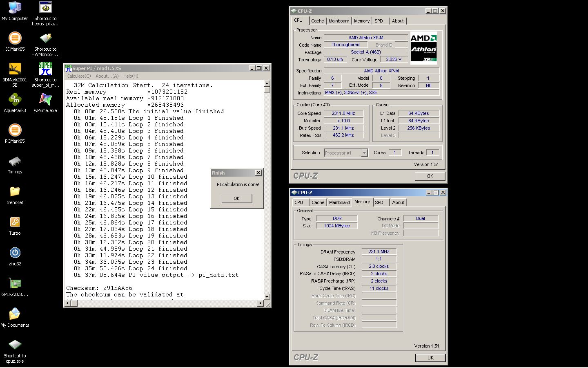This screenshot has height=368, width=588.
Task: Click the CAS# Latency value 2.0 clocks
Action: tap(379, 266)
